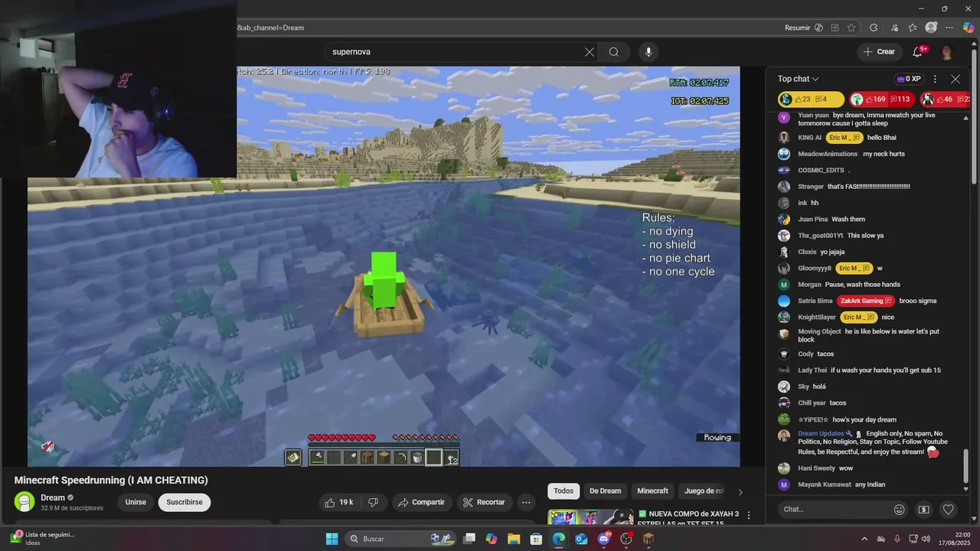Open the YouTube notifications bell
Screen dimensions: 980x551
coord(918,51)
